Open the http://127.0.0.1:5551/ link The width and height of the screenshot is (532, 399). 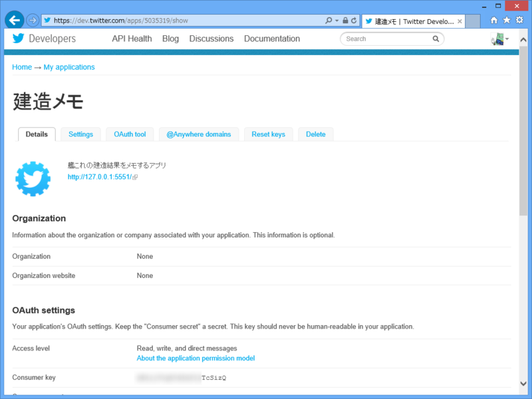tap(100, 177)
